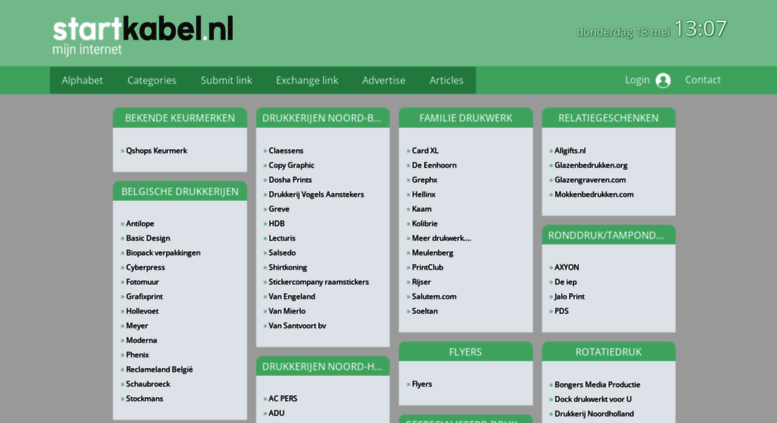
Task: Click the Van Santvoort bv link
Action: pos(297,326)
